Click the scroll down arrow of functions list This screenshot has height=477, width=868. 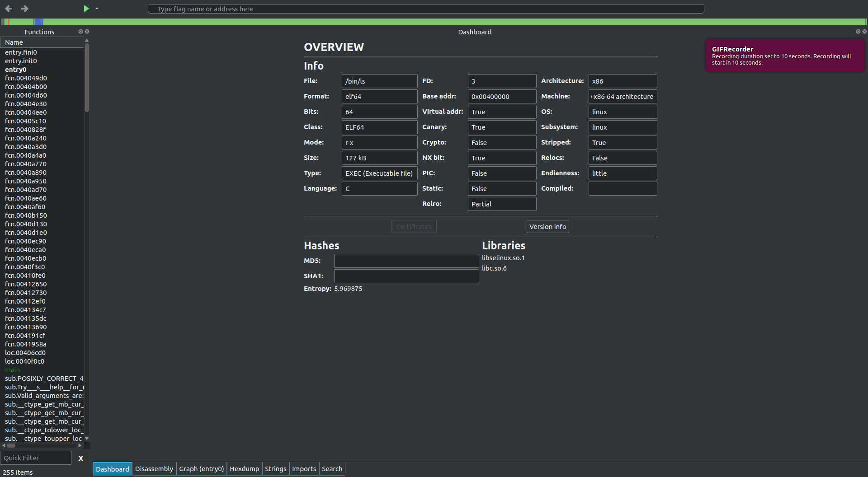87,439
